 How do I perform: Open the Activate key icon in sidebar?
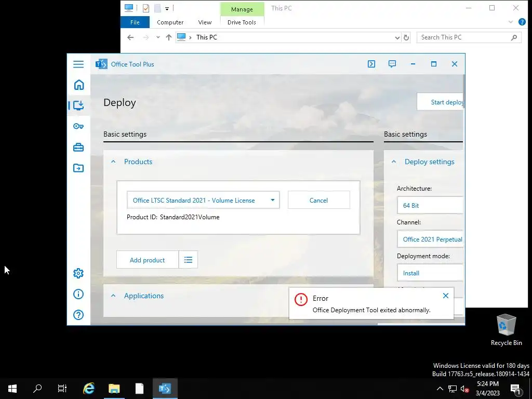[78, 126]
